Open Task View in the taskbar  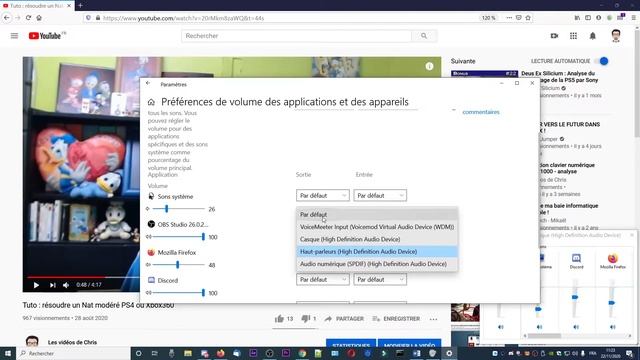pyautogui.click(x=155, y=353)
